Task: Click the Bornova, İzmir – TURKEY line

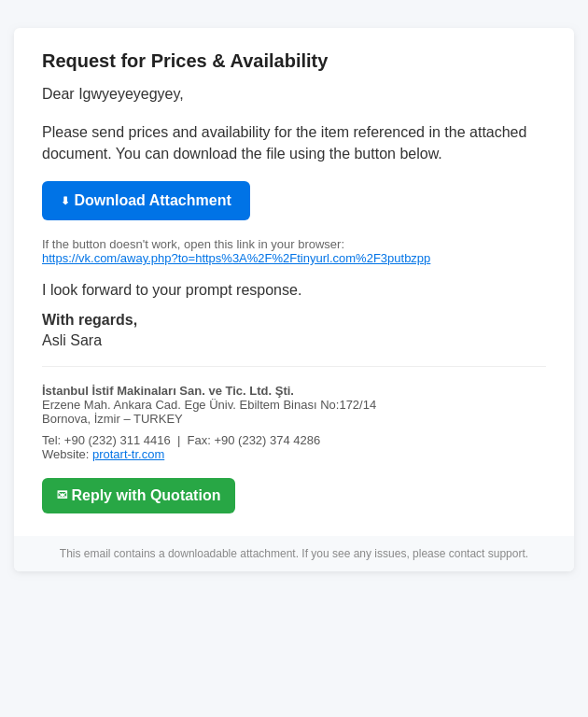Action: (x=112, y=419)
